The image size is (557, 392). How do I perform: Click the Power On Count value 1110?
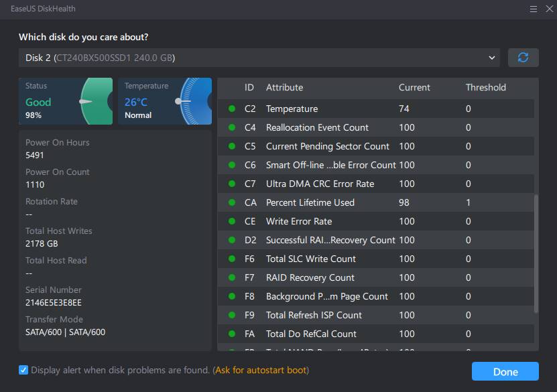click(x=35, y=185)
